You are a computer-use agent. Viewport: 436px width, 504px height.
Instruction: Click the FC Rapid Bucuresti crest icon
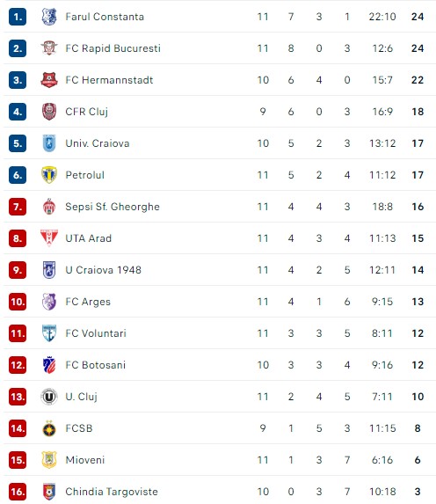[x=49, y=48]
